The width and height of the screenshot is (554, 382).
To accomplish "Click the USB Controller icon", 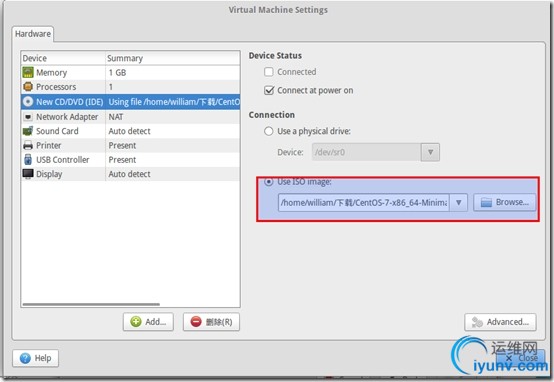I will coord(28,160).
